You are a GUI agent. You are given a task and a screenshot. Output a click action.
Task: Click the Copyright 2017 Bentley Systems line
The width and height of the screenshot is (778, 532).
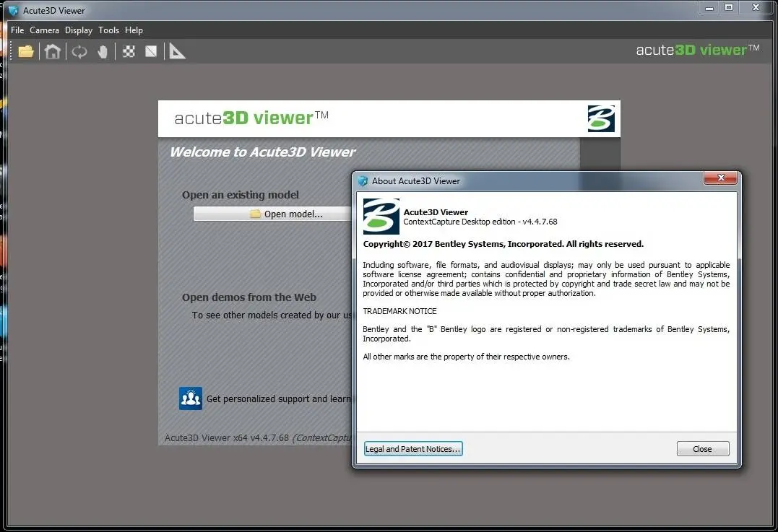tap(503, 244)
